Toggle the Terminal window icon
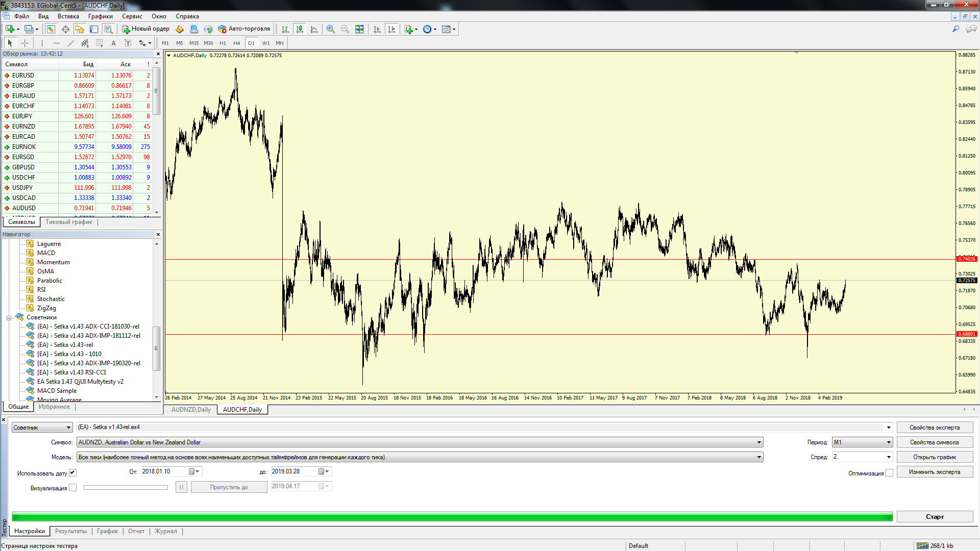Viewport: 980px width, 551px height. coord(93,29)
